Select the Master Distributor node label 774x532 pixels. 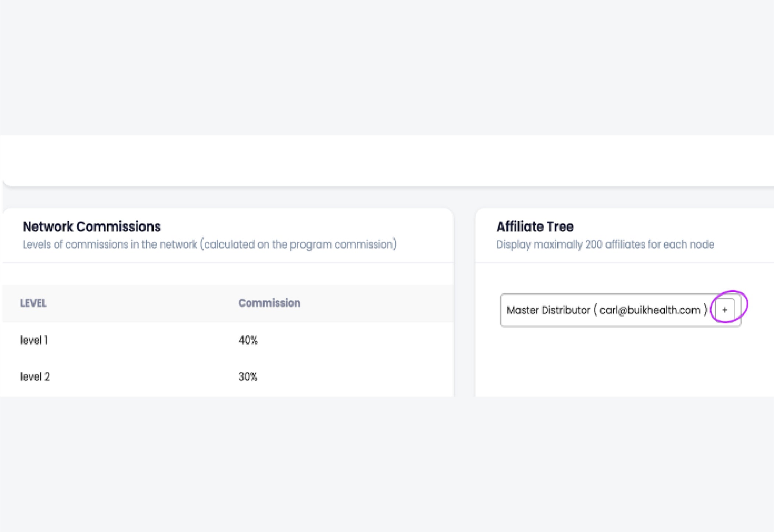[x=548, y=310]
